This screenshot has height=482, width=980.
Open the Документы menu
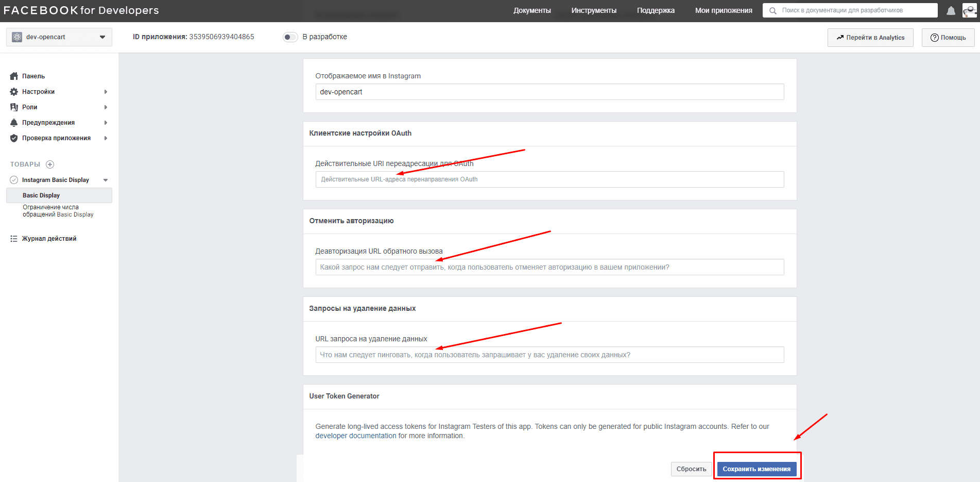[532, 10]
